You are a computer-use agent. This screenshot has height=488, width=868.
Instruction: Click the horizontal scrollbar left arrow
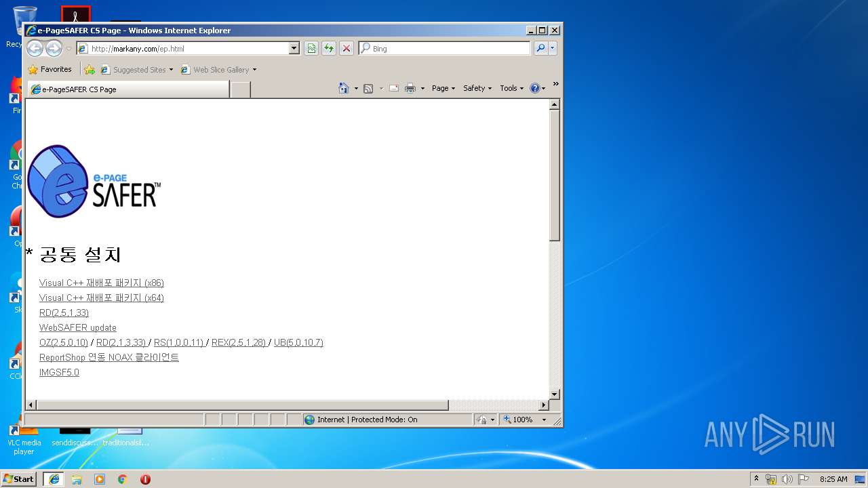[31, 405]
